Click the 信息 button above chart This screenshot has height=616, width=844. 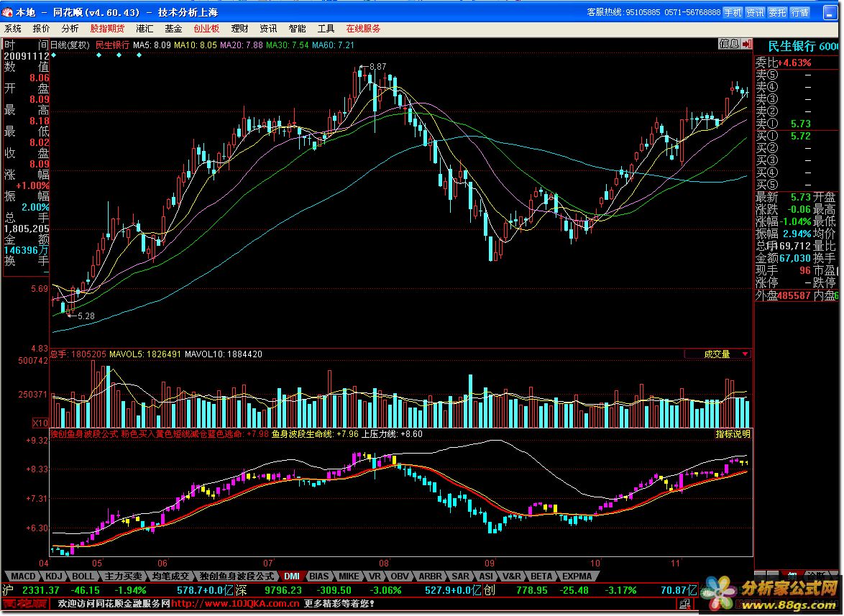point(730,44)
